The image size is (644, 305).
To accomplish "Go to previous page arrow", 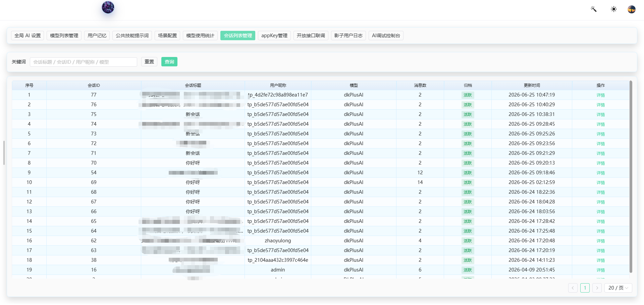I will [x=573, y=288].
